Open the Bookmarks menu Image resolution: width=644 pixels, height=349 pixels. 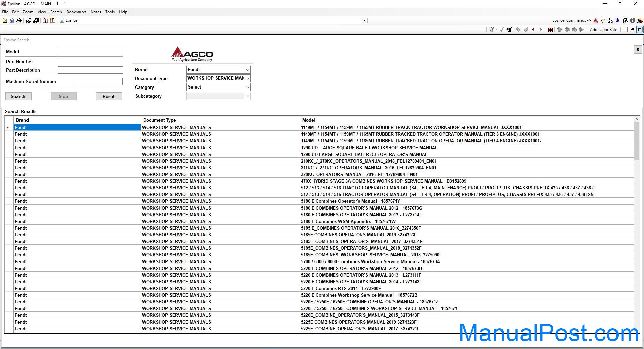76,12
